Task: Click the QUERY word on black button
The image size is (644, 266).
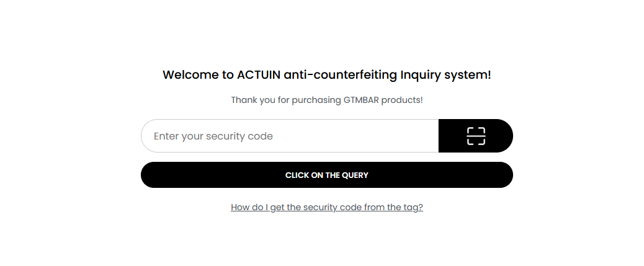Action: tap(355, 175)
